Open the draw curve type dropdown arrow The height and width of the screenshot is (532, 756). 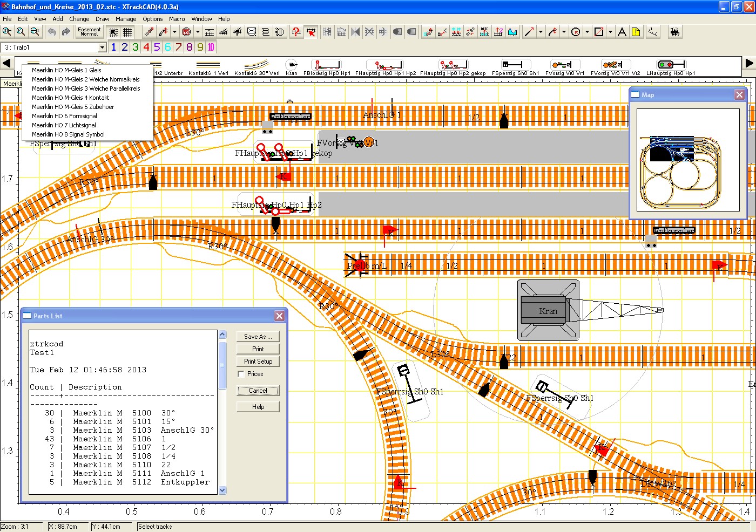click(564, 32)
